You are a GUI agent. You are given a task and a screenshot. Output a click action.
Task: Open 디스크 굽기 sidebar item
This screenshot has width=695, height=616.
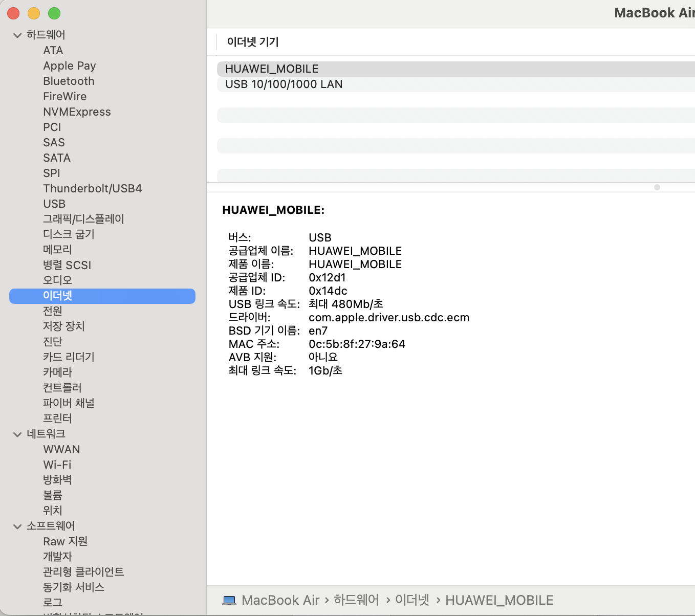coord(69,234)
